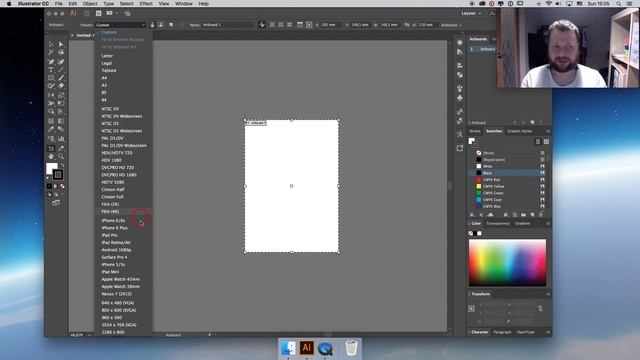
Task: Switch to the Transparency tab
Action: 498,224
